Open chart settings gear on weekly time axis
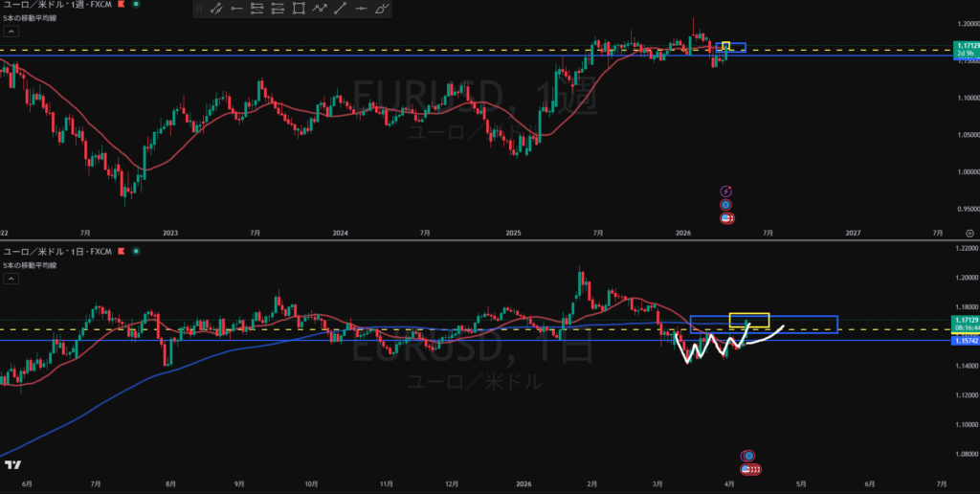Viewport: 980px width, 494px height. (x=970, y=232)
